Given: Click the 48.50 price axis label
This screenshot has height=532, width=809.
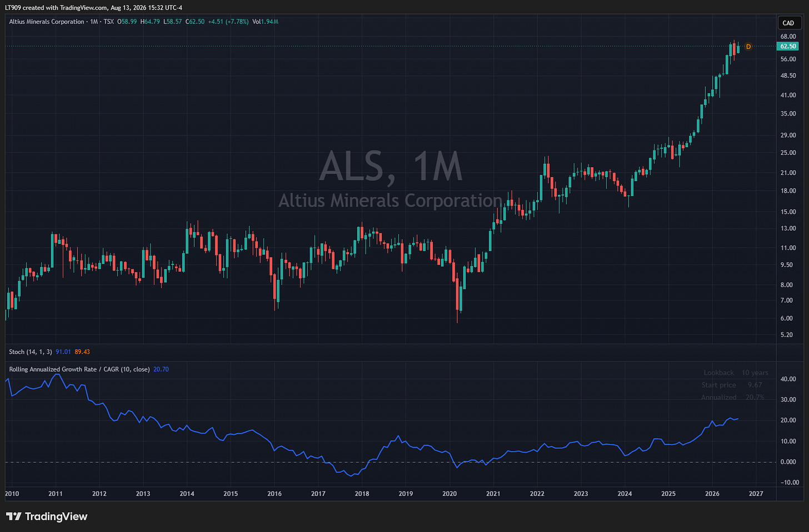Looking at the screenshot, I should point(788,76).
